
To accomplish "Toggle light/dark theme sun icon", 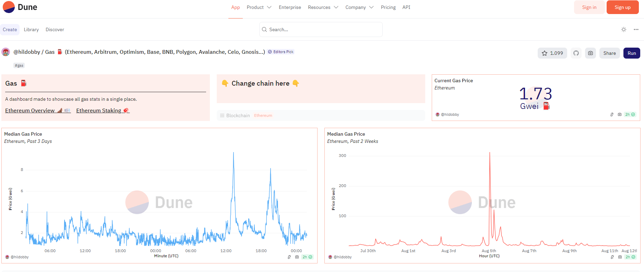I will (624, 29).
